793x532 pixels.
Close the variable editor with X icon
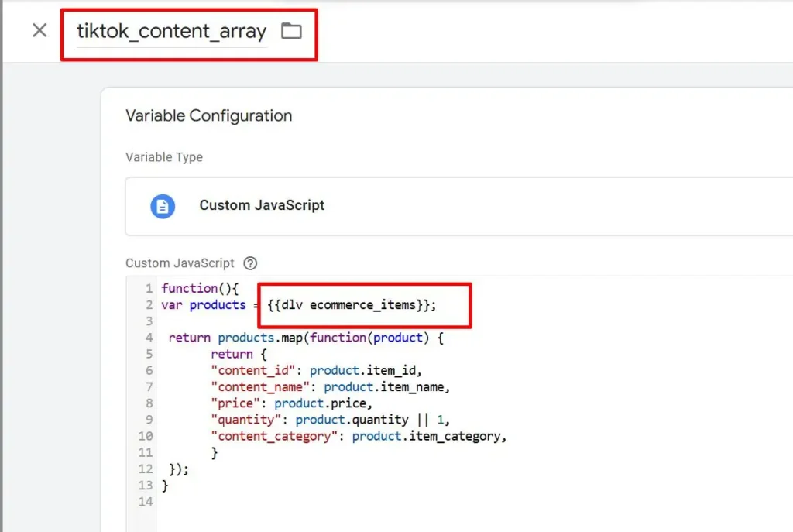39,30
